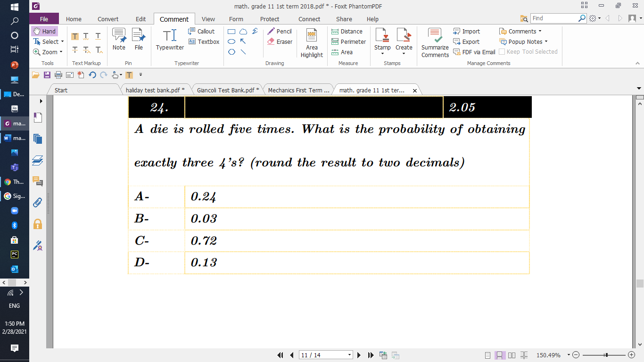Click the Save icon in quick access toolbar
The height and width of the screenshot is (362, 644).
(x=47, y=75)
